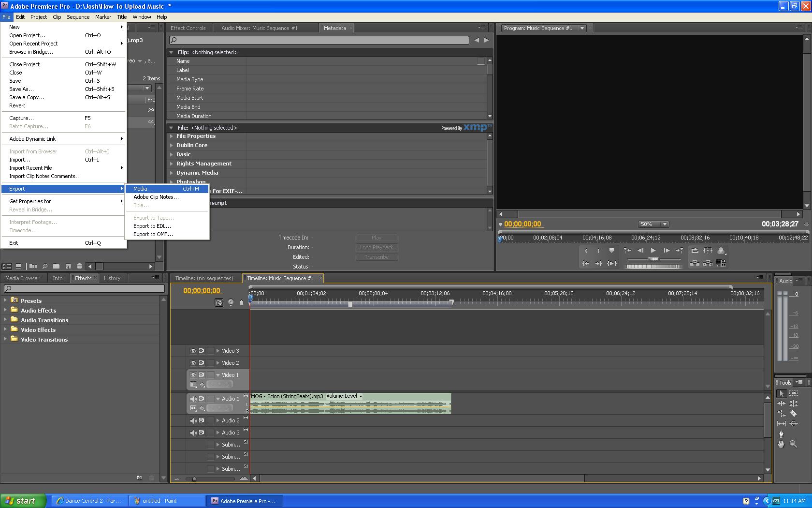Click the Effects panel search field

[85, 289]
